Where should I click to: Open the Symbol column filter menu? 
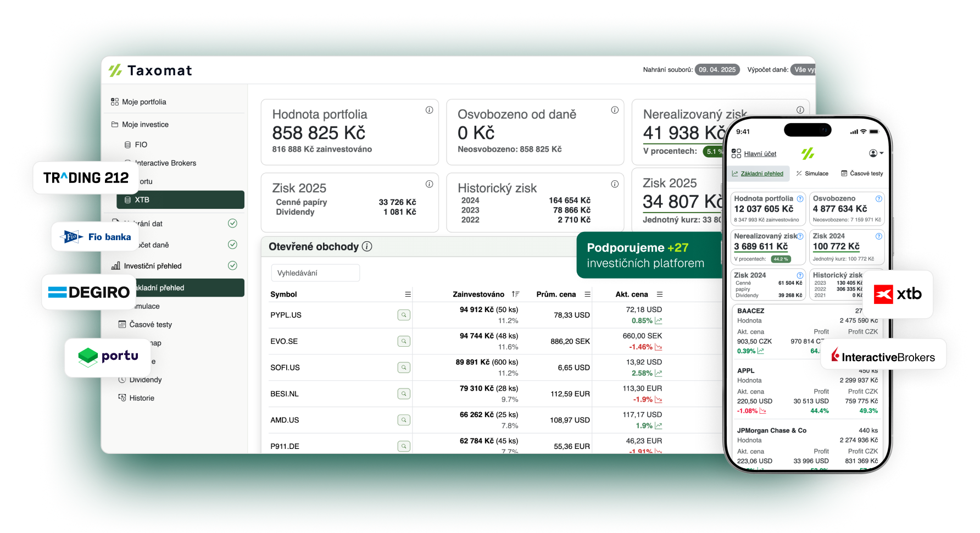pyautogui.click(x=407, y=294)
